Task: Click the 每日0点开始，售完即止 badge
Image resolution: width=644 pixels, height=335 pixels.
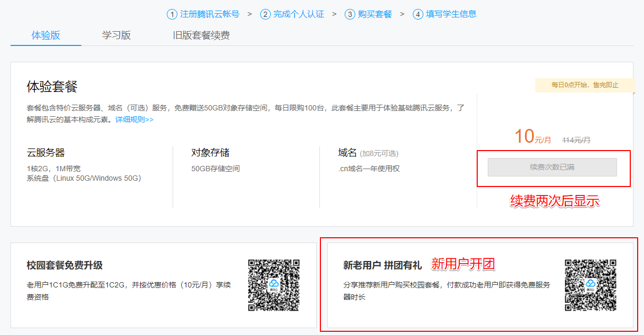Action: point(585,85)
